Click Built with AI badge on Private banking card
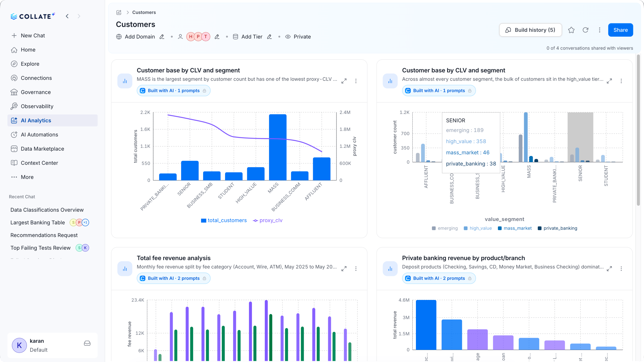 click(x=439, y=278)
